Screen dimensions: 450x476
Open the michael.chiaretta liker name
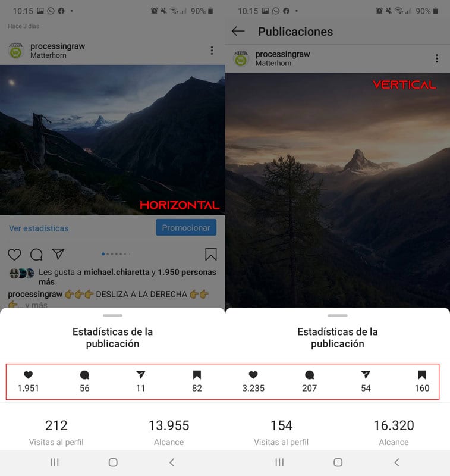(x=117, y=272)
